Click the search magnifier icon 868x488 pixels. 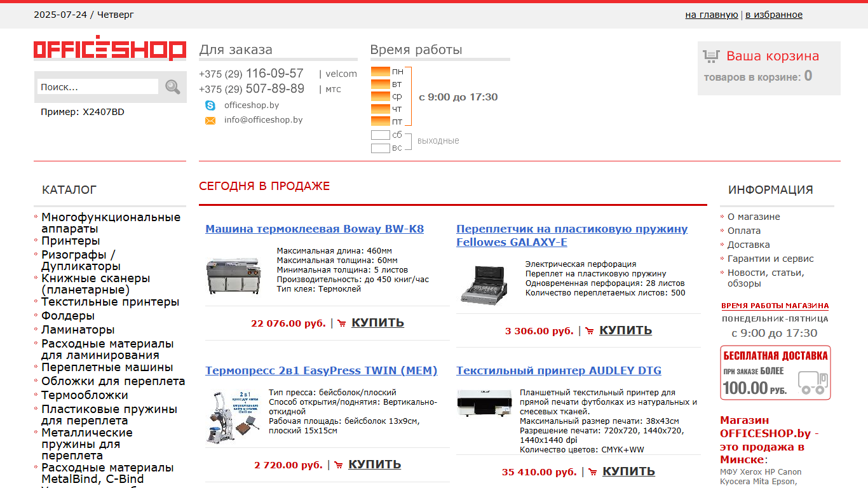tap(172, 87)
